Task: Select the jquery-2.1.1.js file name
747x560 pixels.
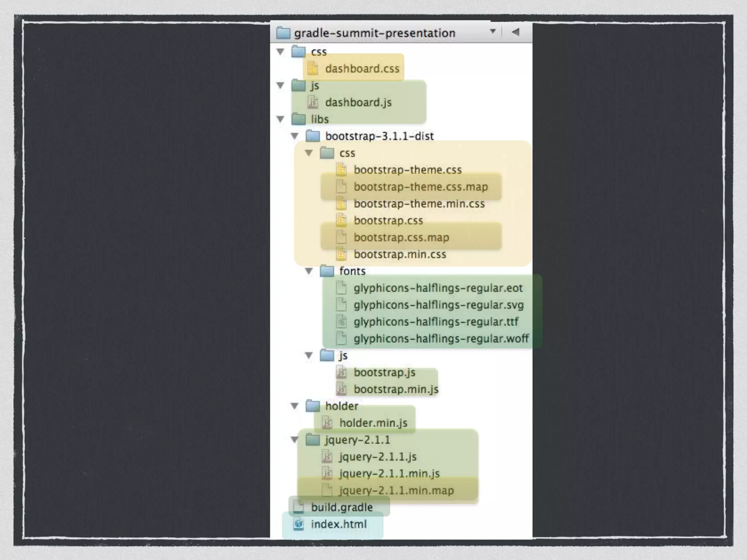Action: point(378,456)
